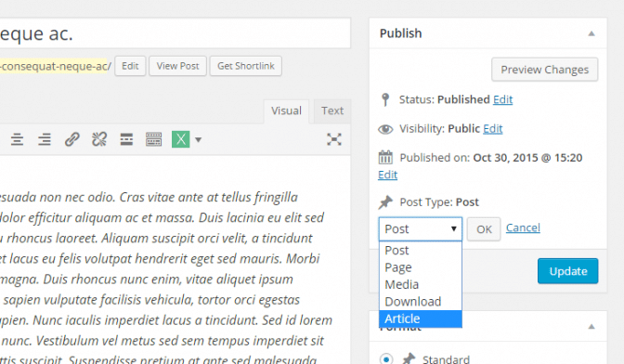This screenshot has width=624, height=364.
Task: Edit the Public visibility setting
Action: coord(493,129)
